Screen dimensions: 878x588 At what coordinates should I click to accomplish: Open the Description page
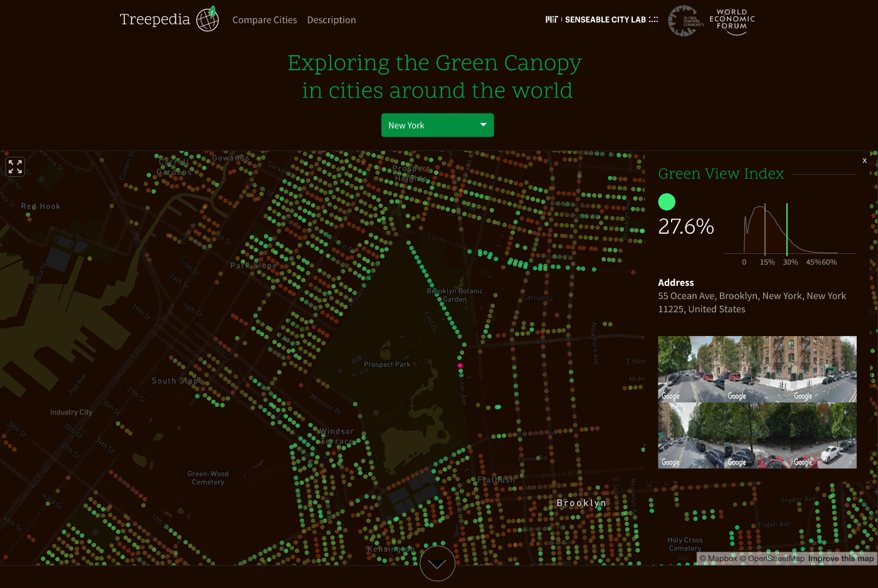click(331, 19)
